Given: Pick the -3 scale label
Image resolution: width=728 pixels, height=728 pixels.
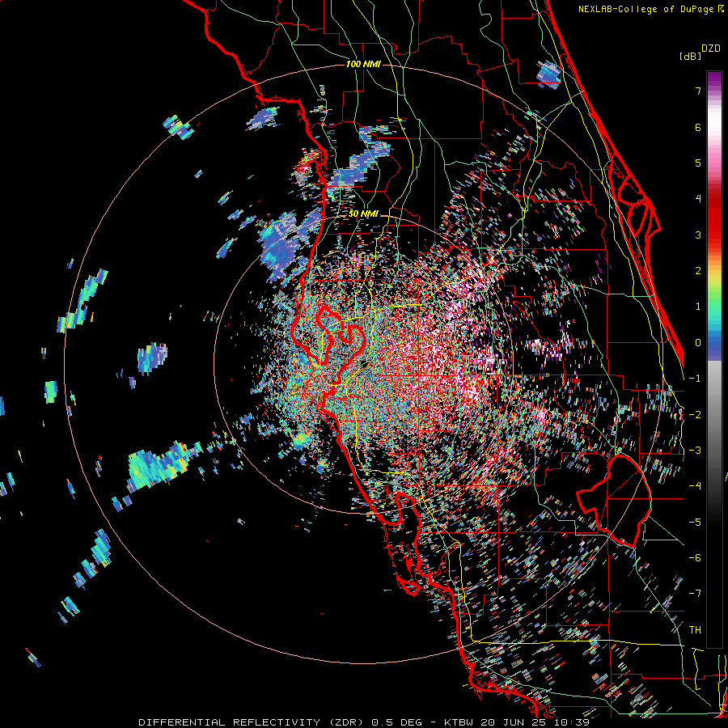Looking at the screenshot, I should point(695,450).
